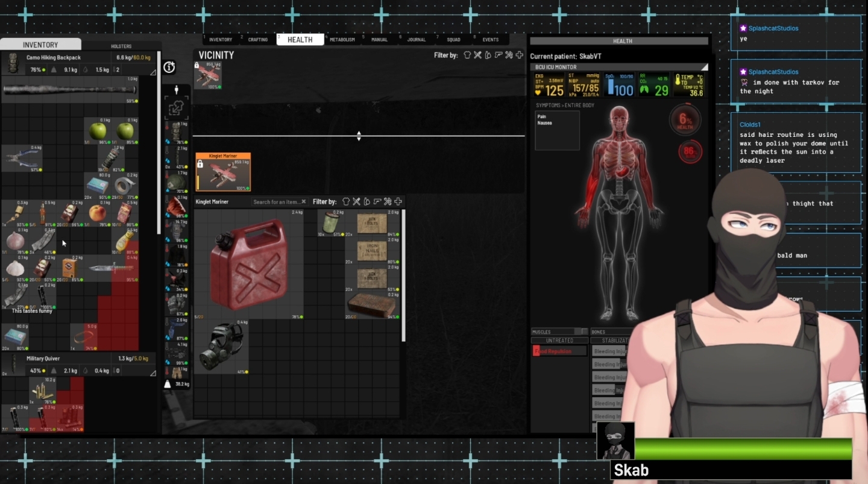Click the info icon beside inventory
Screen dimensions: 868x484
[x=169, y=68]
